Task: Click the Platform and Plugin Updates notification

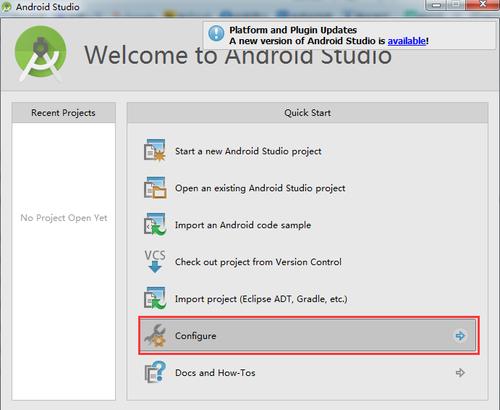Action: pyautogui.click(x=349, y=35)
